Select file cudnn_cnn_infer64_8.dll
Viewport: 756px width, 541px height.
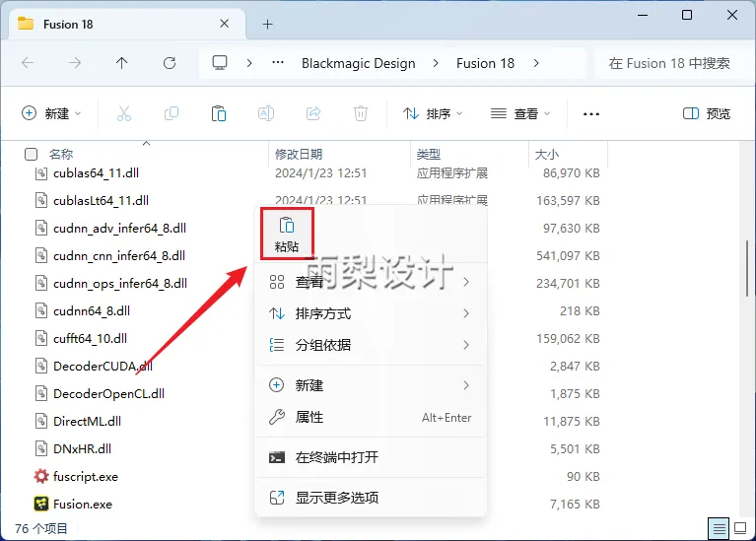[x=119, y=255]
